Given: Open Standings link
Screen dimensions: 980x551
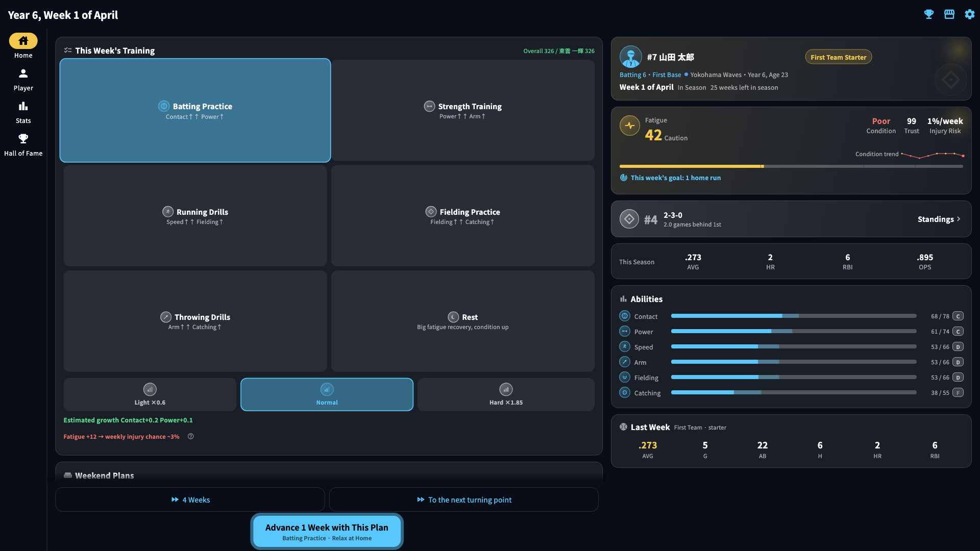Looking at the screenshot, I should pos(939,219).
